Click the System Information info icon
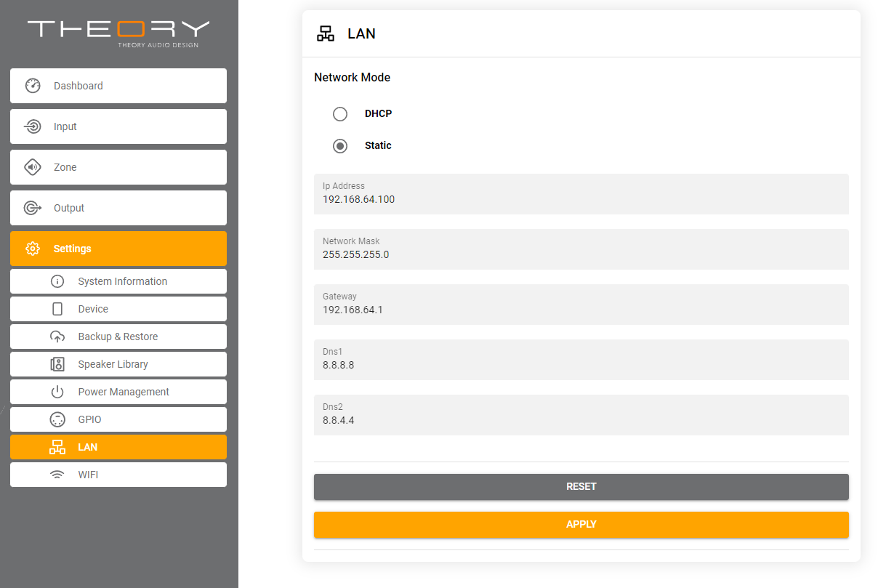The width and height of the screenshot is (894, 588). coord(57,281)
